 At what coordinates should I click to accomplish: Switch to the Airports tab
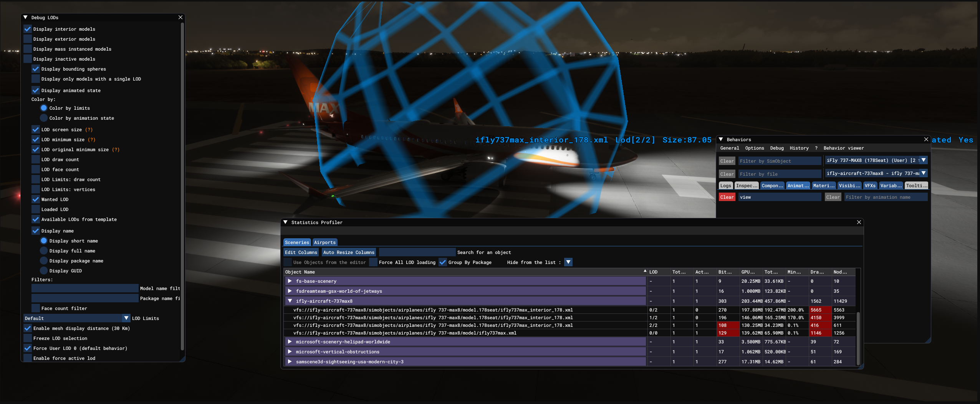click(324, 242)
